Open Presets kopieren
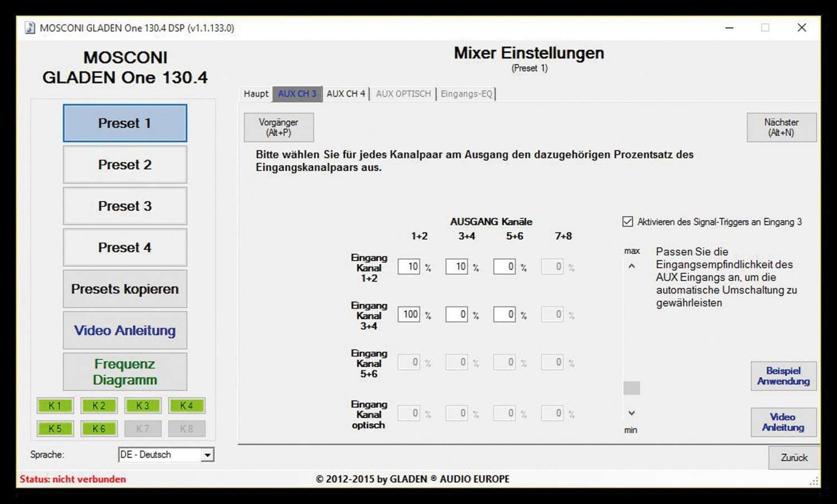Screen dimensions: 837x504 coord(125,289)
